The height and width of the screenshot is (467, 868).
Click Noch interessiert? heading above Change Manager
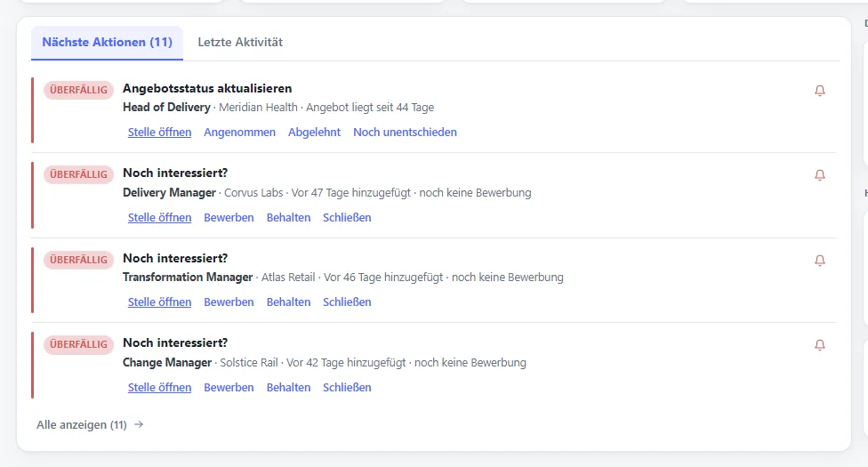[x=175, y=342]
